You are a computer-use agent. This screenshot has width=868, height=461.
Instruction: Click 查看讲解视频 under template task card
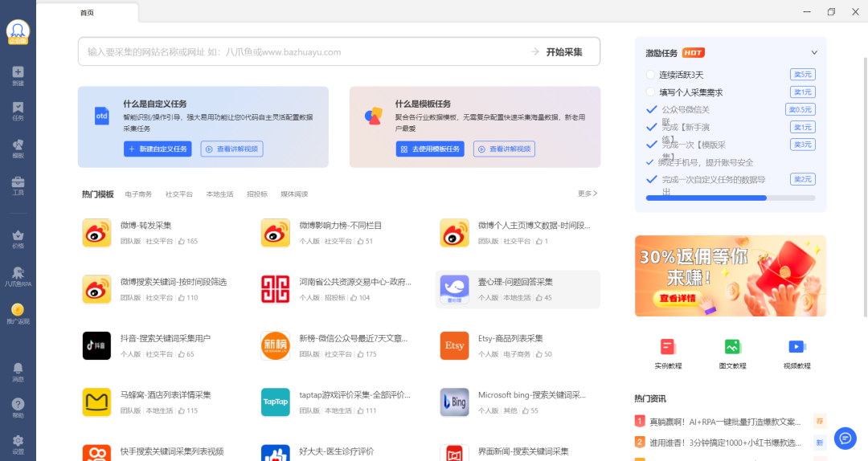click(504, 149)
